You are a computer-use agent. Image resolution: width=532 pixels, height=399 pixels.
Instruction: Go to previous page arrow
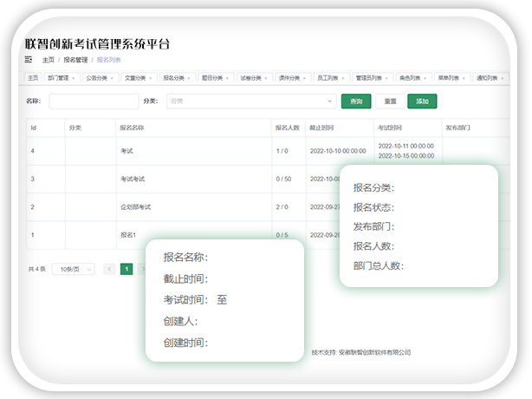[x=109, y=269]
